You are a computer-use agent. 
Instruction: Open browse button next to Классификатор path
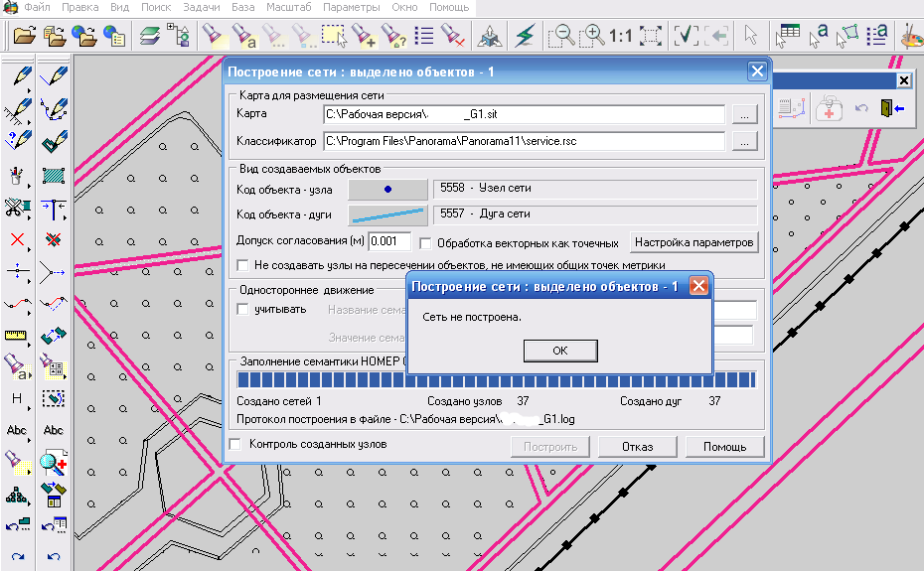tap(744, 142)
